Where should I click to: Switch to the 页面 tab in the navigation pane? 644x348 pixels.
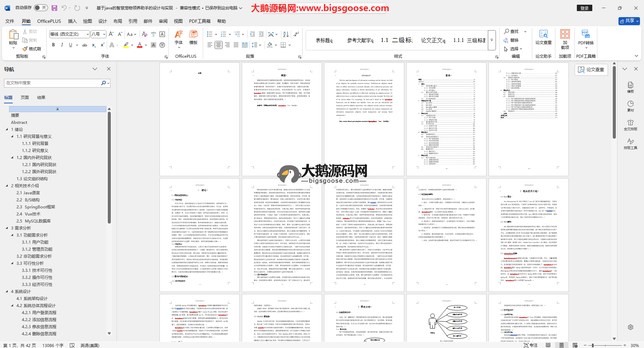(x=25, y=98)
